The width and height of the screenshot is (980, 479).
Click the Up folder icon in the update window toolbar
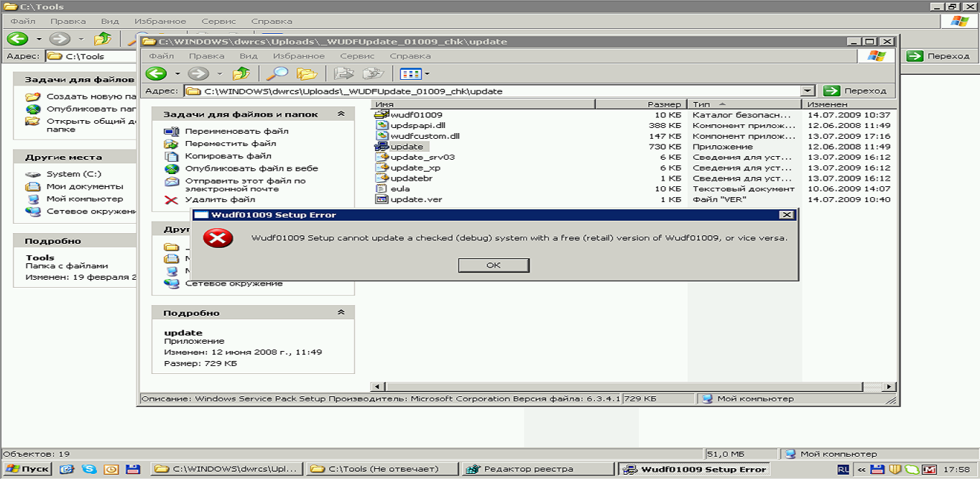click(241, 73)
